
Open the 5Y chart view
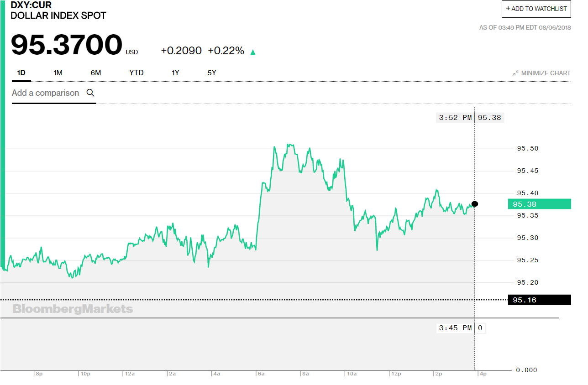[x=211, y=73]
